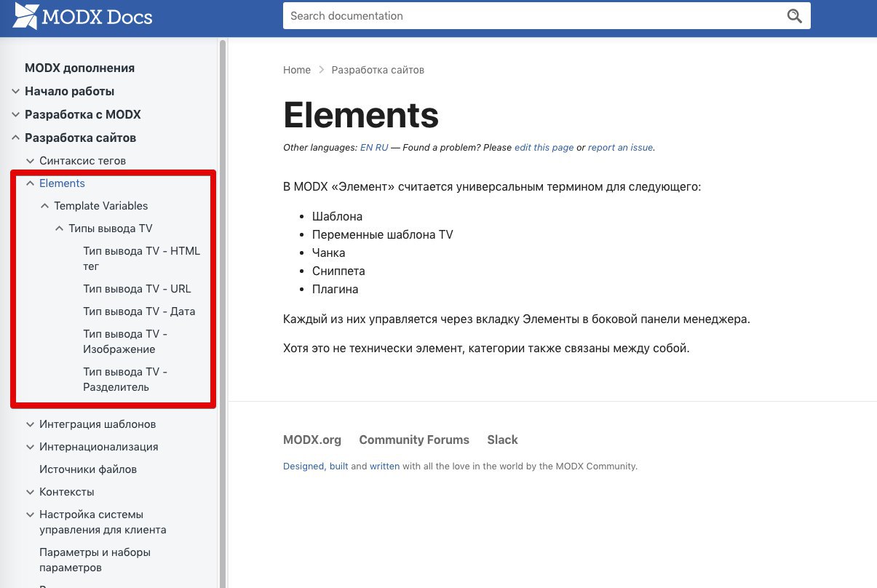Collapse chevron beside Elements
The image size is (877, 588).
[30, 183]
